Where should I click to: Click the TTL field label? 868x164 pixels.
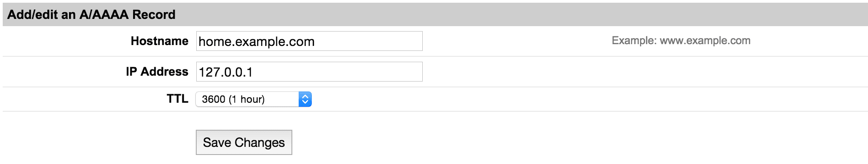(x=177, y=99)
